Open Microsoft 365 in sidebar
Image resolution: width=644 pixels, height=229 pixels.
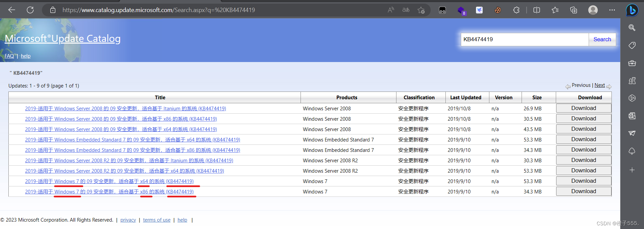coord(632,98)
